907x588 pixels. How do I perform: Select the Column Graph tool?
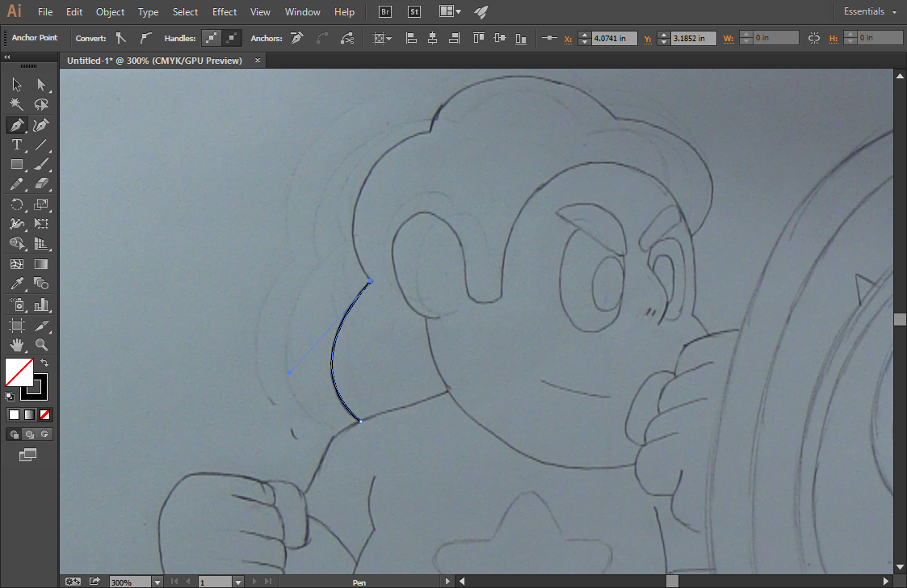click(41, 304)
